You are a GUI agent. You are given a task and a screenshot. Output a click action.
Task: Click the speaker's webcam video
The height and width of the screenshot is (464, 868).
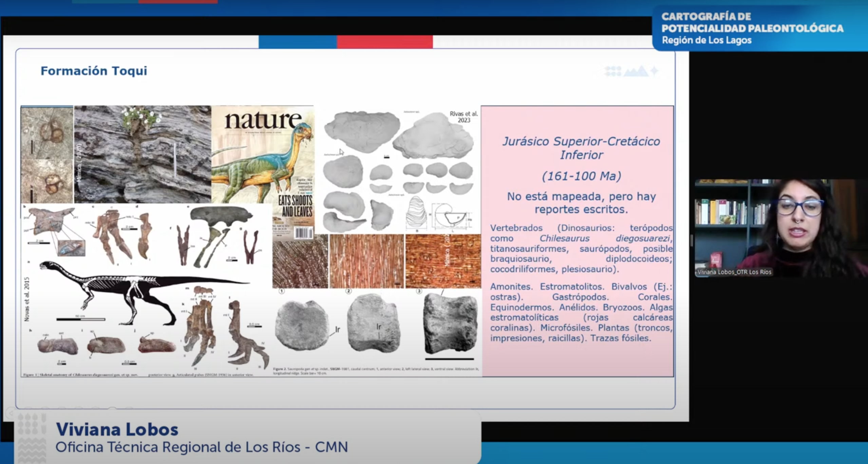click(780, 228)
